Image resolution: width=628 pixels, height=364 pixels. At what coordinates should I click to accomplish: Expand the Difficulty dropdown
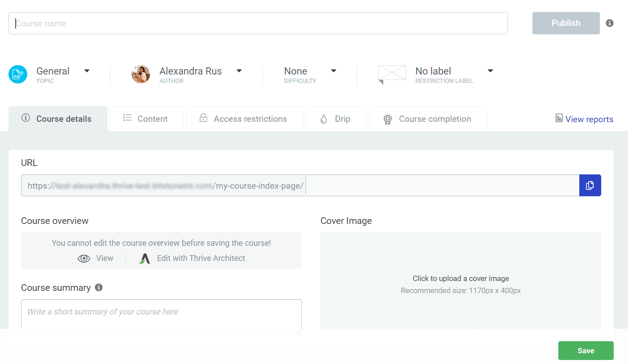point(333,71)
